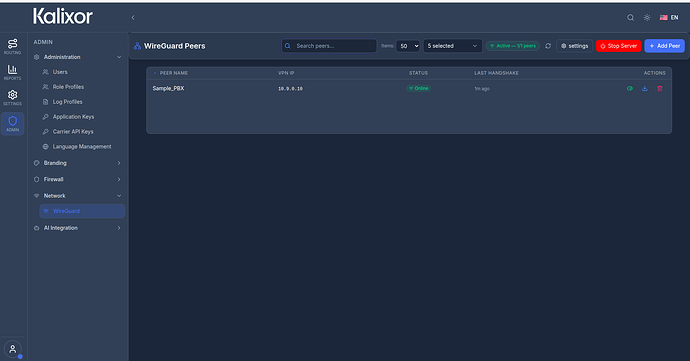Sort by Peer Name column header
Image resolution: width=690 pixels, height=361 pixels.
[x=173, y=73]
